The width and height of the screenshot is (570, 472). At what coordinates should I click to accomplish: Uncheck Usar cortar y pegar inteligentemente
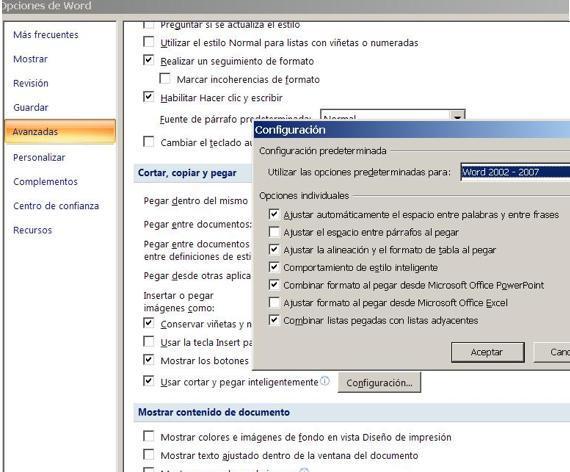tap(148, 381)
